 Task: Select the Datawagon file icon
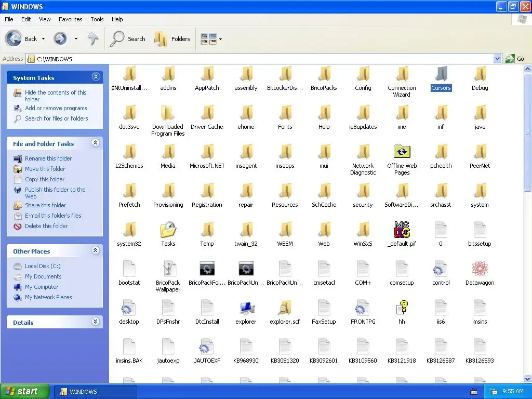pyautogui.click(x=480, y=269)
